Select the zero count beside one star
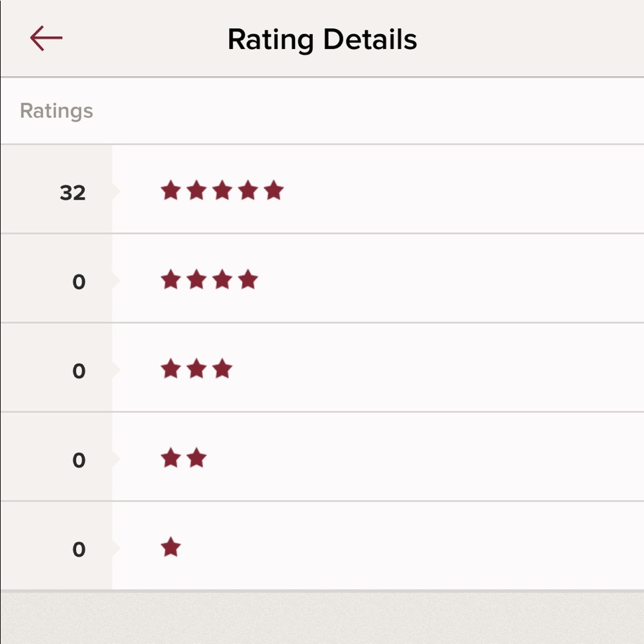This screenshot has height=644, width=644. click(x=79, y=549)
